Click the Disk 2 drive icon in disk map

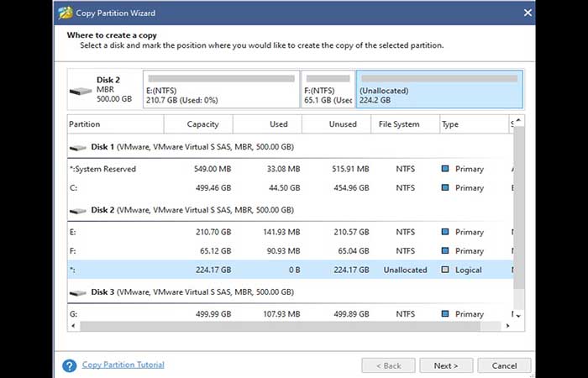[81, 91]
